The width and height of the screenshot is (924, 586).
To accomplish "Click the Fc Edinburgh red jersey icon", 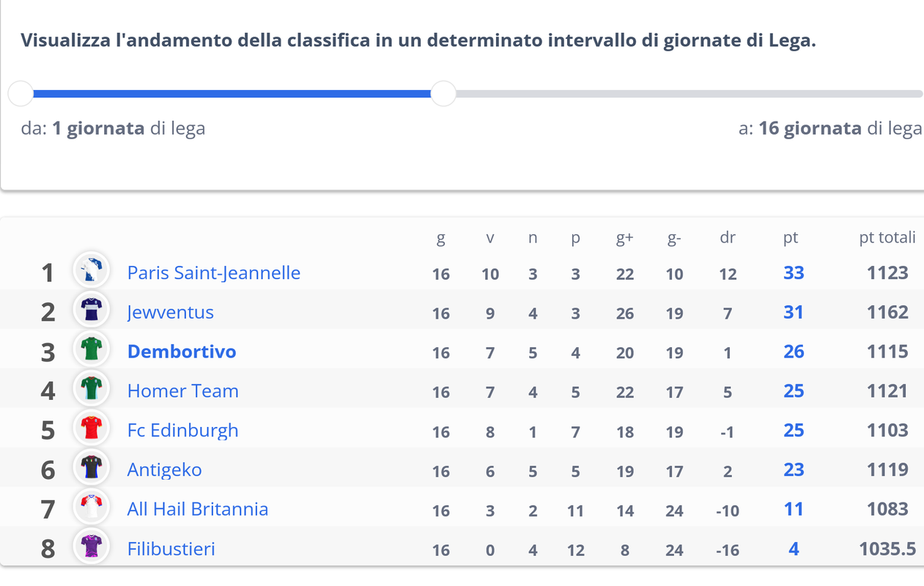I will 92,430.
